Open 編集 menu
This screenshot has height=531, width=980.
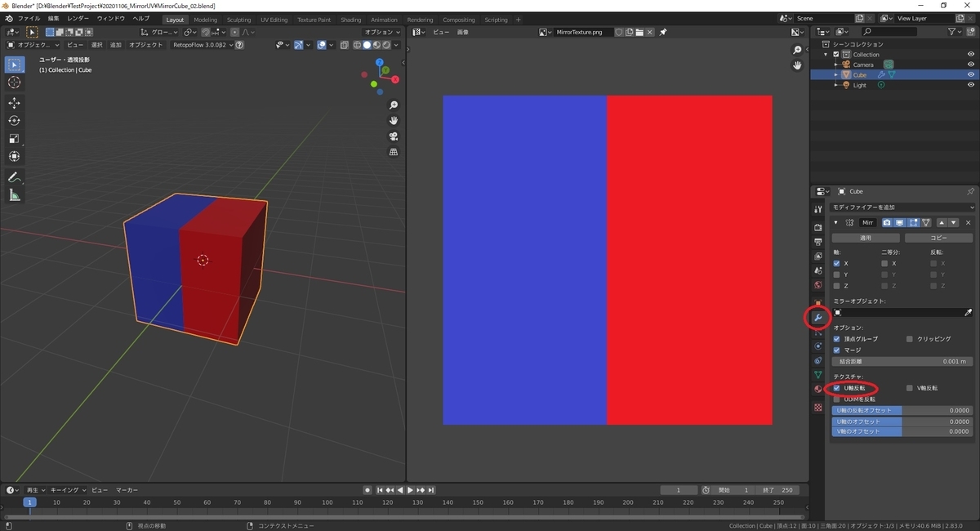(53, 19)
